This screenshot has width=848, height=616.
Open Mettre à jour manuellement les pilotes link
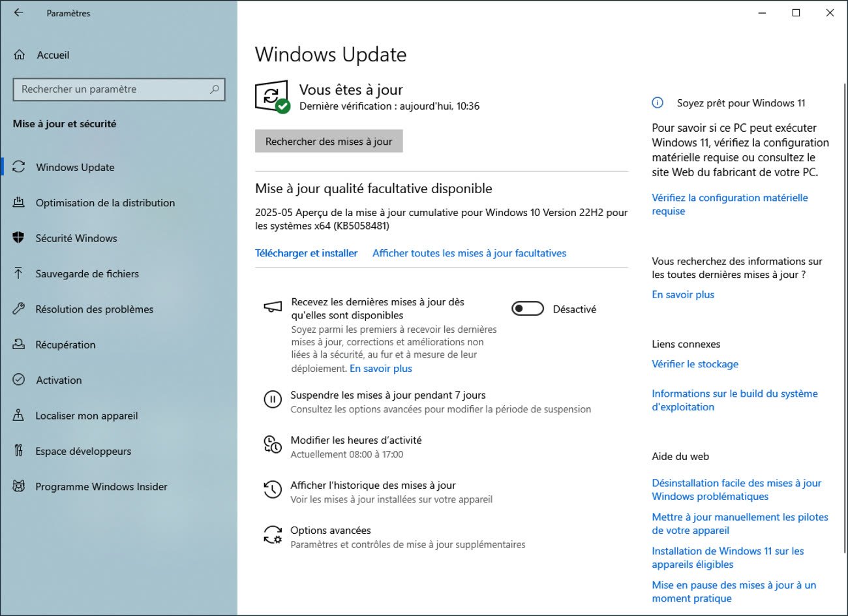click(x=740, y=523)
